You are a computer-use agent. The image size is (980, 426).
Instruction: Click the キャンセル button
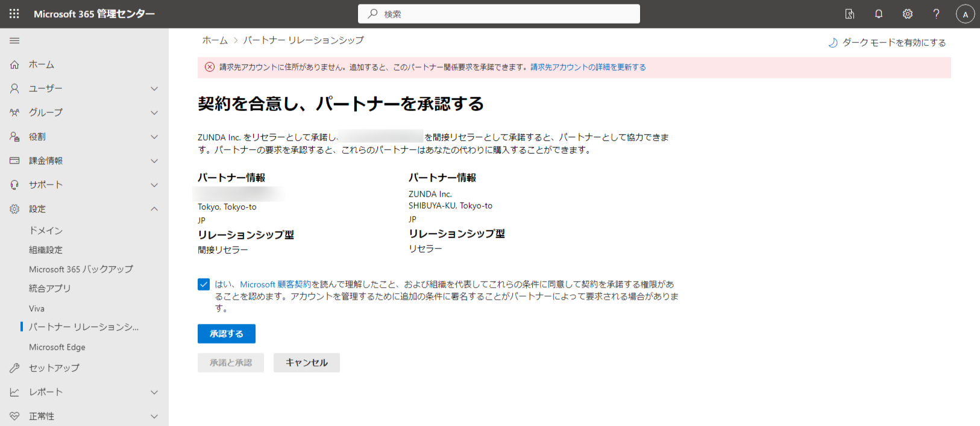coord(307,363)
